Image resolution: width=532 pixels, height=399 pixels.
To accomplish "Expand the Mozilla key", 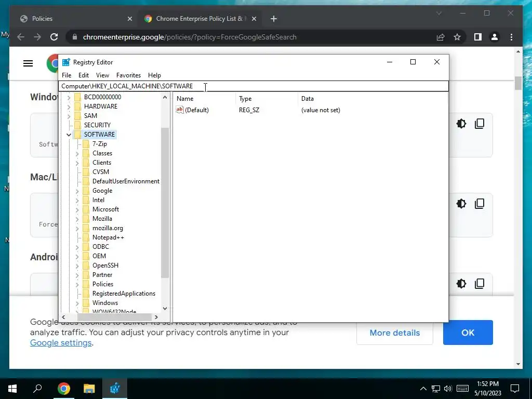I will coord(77,219).
